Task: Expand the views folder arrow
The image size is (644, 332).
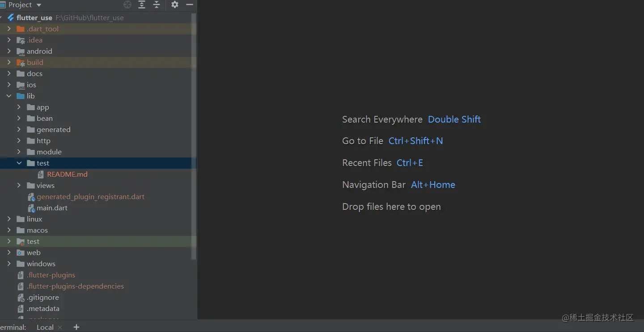Action: [x=19, y=186]
